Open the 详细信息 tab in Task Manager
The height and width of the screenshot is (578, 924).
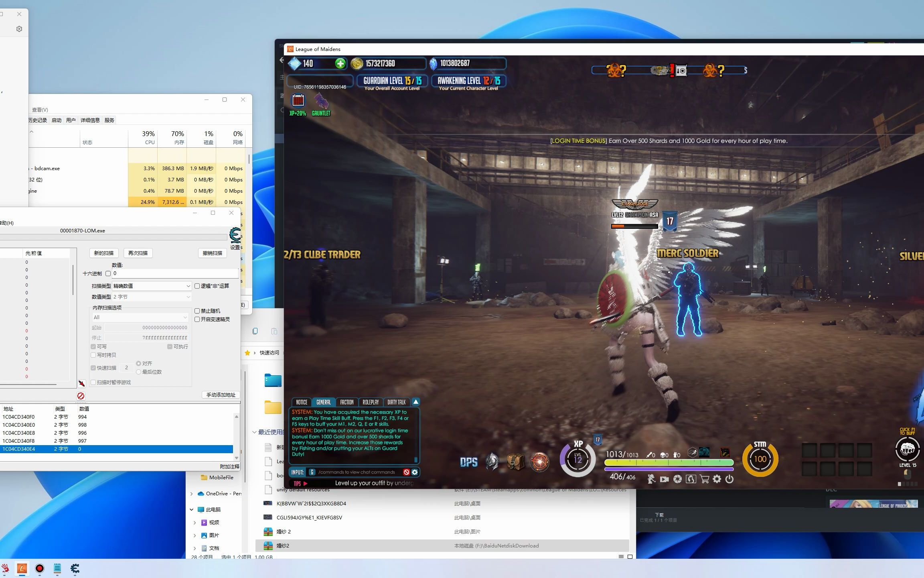[90, 120]
